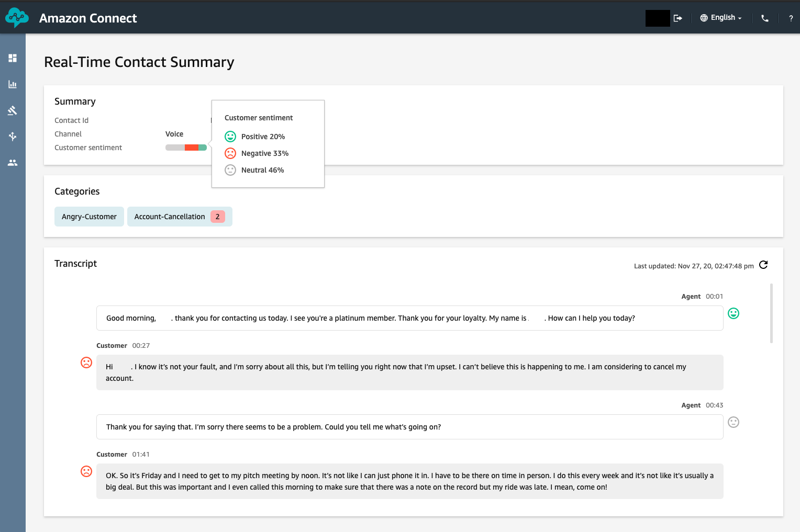Open the English language dropdown

pos(720,17)
